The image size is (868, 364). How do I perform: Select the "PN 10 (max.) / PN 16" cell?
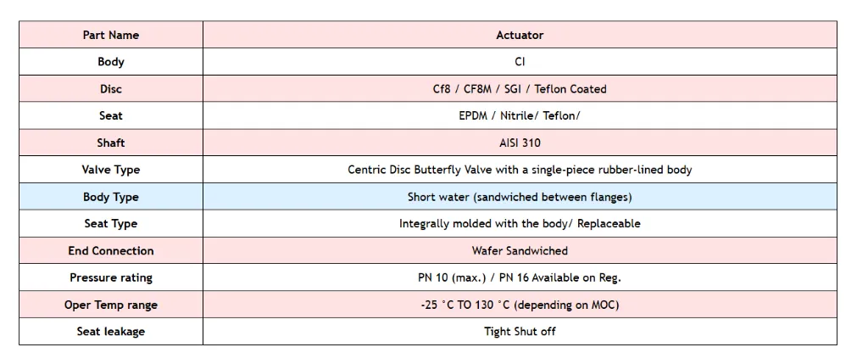click(x=520, y=277)
